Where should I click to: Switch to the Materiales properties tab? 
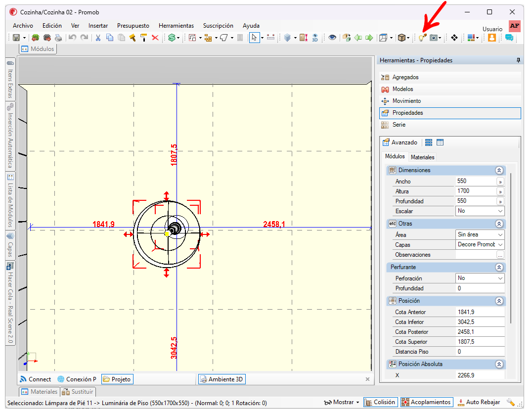tap(422, 157)
